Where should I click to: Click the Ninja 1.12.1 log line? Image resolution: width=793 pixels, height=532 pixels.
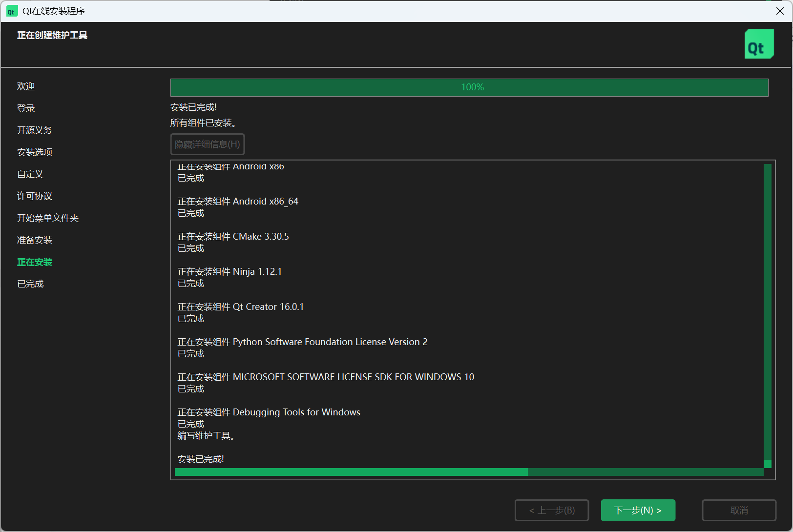(230, 272)
